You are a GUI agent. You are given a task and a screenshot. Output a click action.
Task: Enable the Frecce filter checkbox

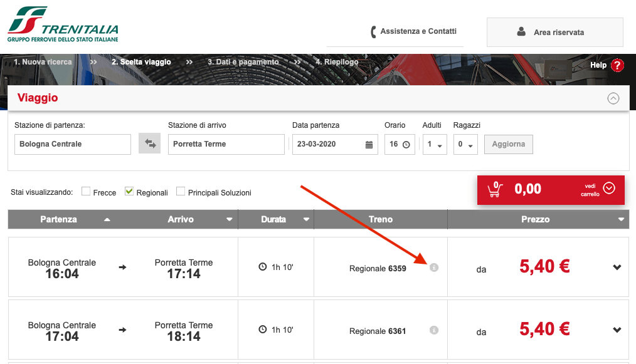pos(85,191)
